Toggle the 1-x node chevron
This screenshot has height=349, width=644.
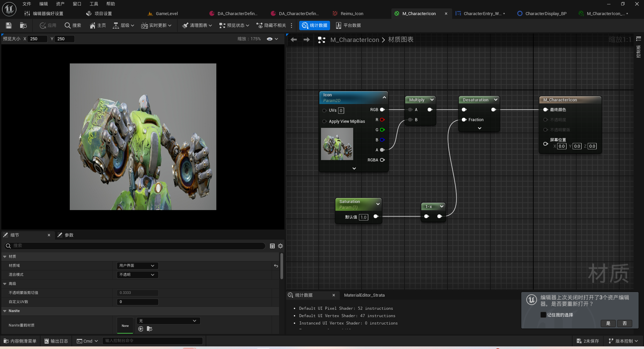click(442, 206)
